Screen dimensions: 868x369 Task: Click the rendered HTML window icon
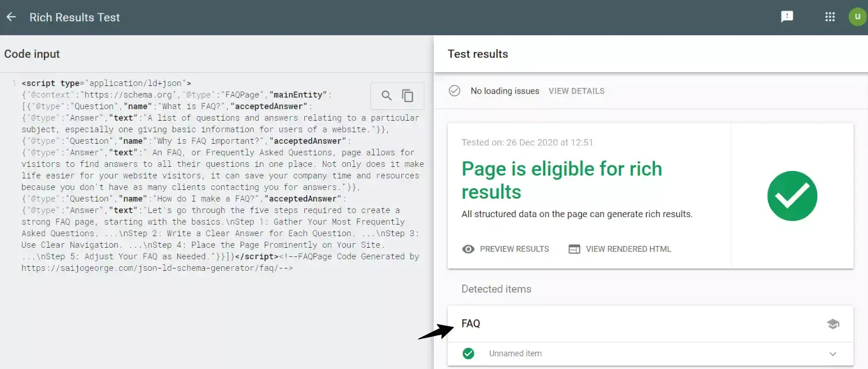tap(574, 249)
